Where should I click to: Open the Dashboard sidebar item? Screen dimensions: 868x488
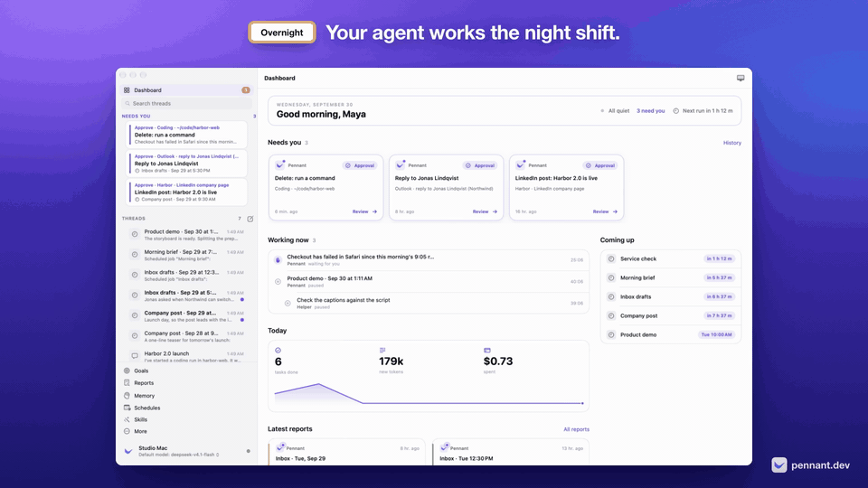[186, 90]
